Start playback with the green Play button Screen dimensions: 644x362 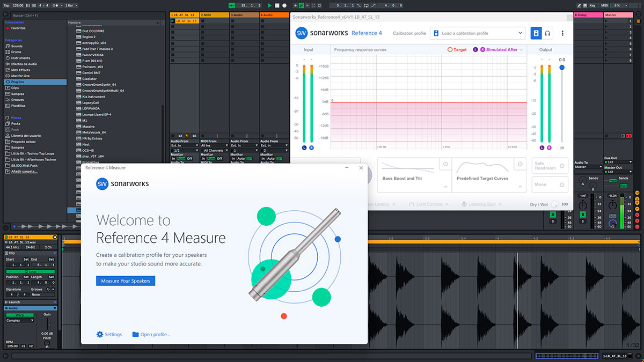(x=270, y=5)
